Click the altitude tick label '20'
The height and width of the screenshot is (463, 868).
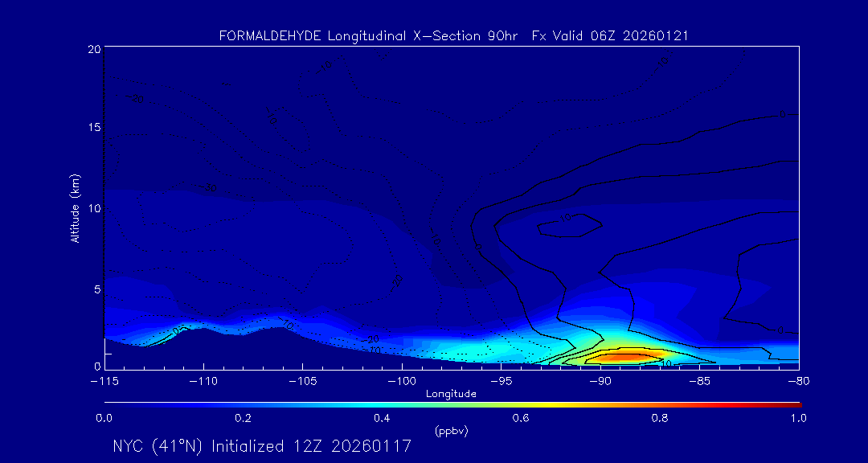pos(93,49)
